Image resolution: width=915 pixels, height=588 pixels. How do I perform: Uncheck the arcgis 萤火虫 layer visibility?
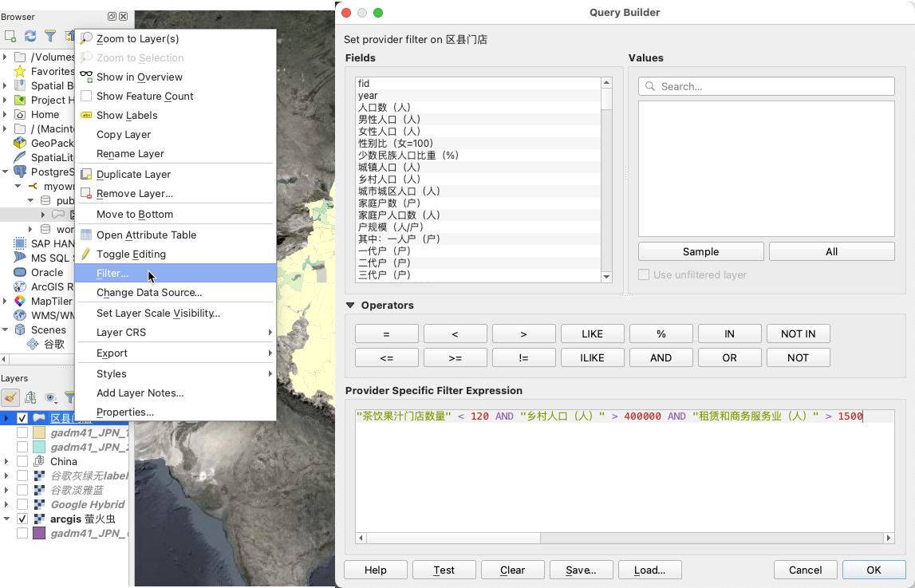click(22, 519)
